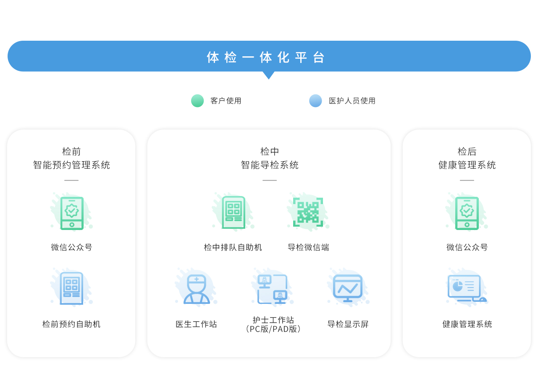Select the blue 检前预约自助机 kiosk icon

72,288
